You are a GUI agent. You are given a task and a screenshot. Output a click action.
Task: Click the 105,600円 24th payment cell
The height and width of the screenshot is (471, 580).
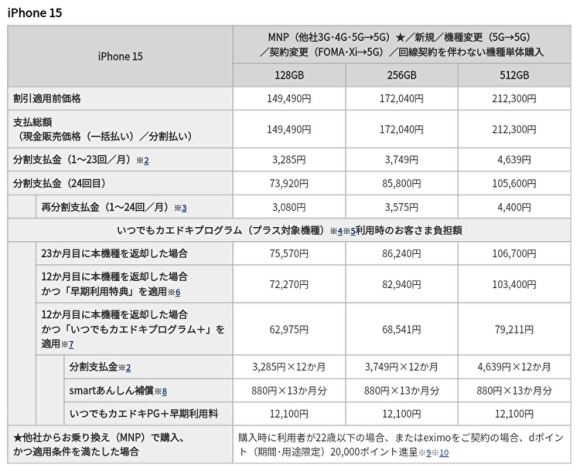coord(514,184)
